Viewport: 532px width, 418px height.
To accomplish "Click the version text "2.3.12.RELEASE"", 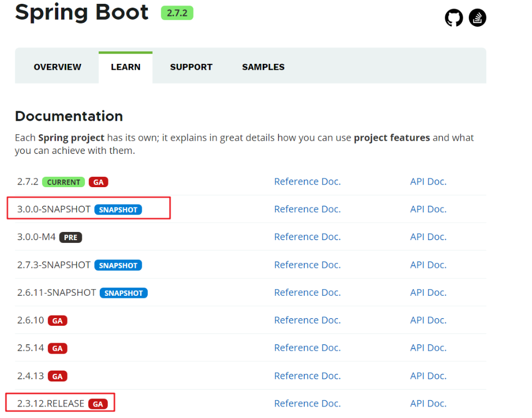I will [x=51, y=403].
